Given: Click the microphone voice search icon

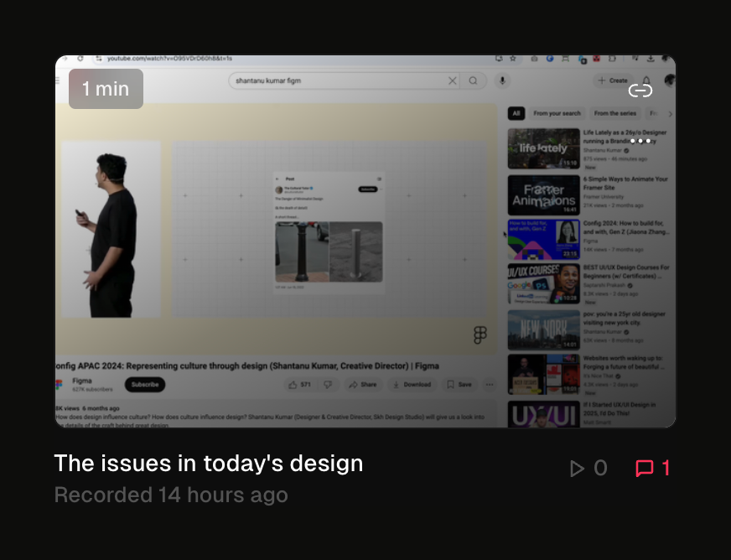Looking at the screenshot, I should [x=503, y=80].
